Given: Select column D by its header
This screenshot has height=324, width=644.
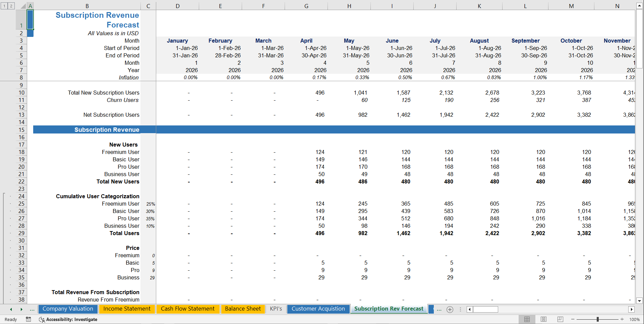Looking at the screenshot, I should coord(178,6).
